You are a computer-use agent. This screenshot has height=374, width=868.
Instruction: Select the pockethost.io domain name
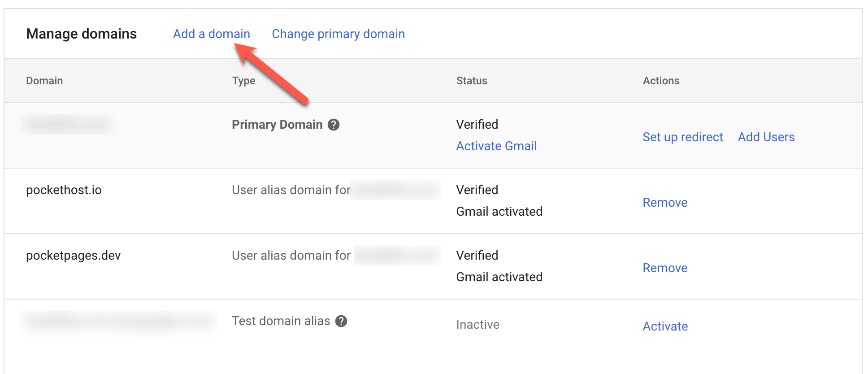64,190
